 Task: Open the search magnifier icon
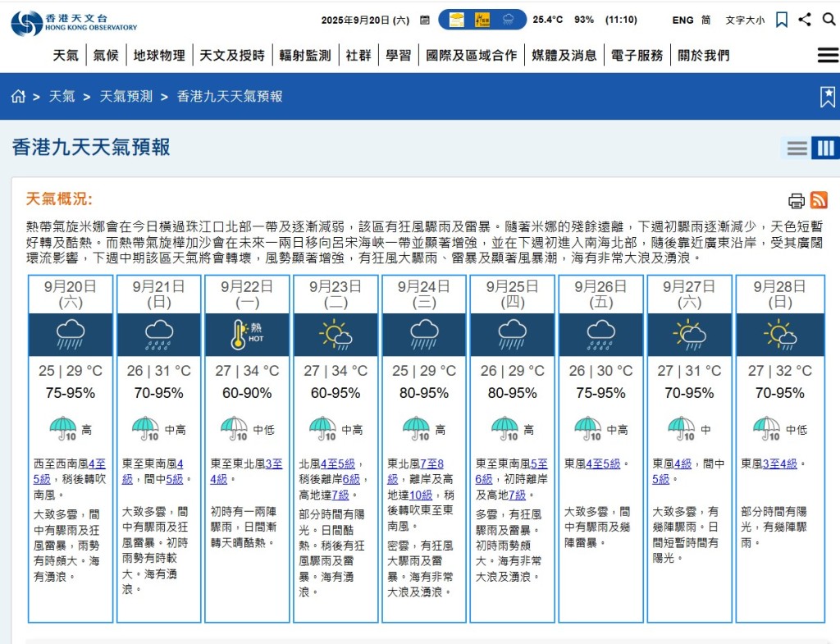click(829, 20)
